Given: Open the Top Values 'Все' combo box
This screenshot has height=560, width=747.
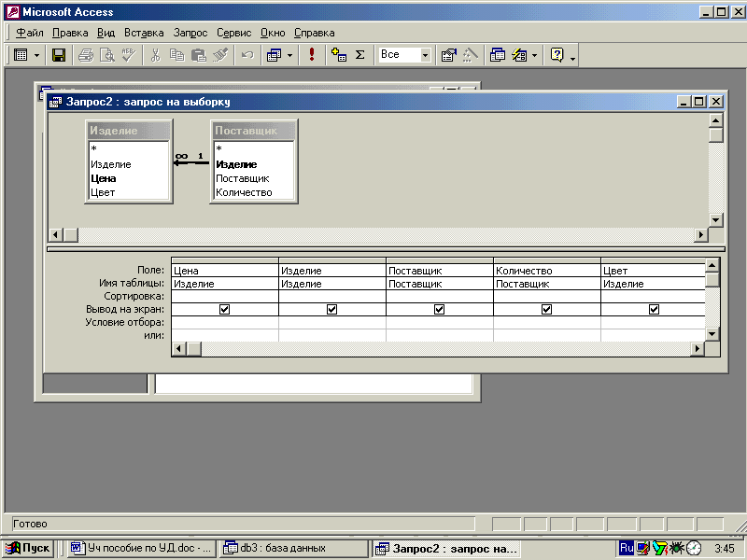Looking at the screenshot, I should point(404,55).
